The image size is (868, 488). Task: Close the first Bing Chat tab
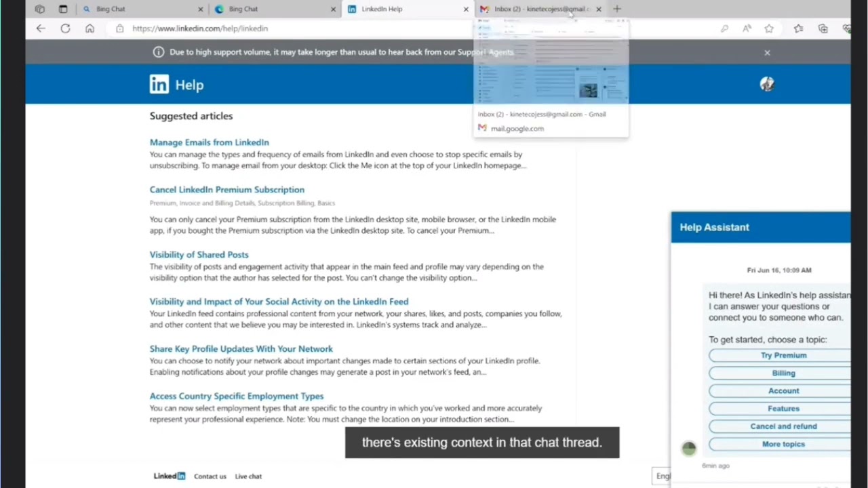(x=200, y=9)
